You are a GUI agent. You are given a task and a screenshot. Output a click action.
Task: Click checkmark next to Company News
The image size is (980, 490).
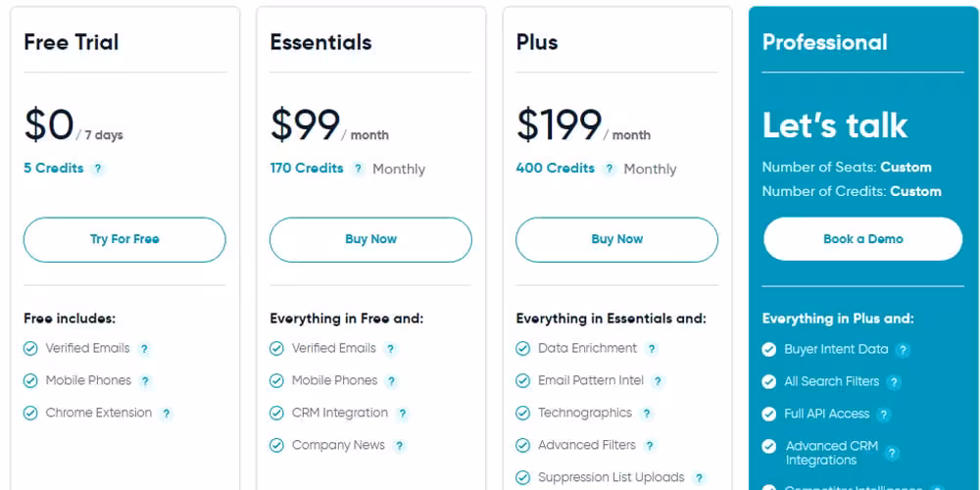pyautogui.click(x=276, y=446)
